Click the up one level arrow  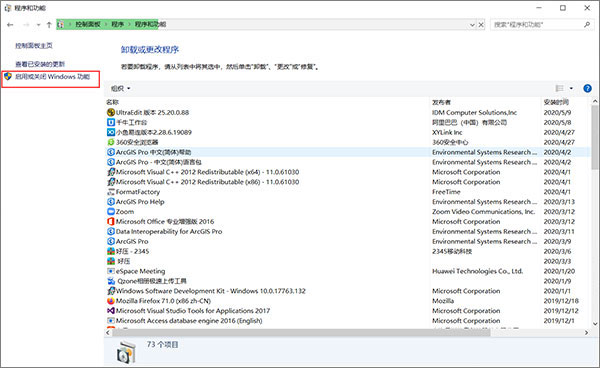point(49,25)
